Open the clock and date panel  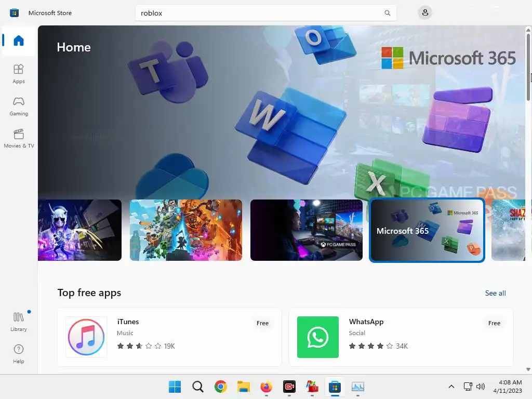[x=508, y=387]
